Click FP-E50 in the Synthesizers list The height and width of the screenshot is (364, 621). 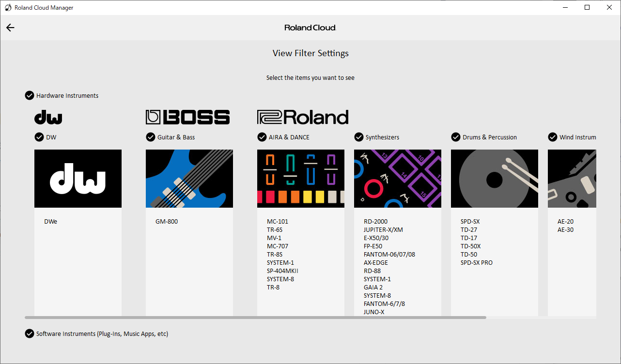pos(373,246)
